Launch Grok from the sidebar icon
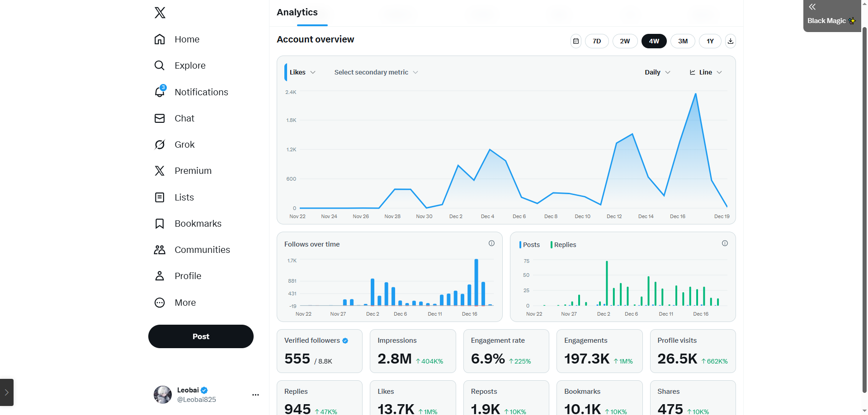Screen dimensions: 868x415 pyautogui.click(x=160, y=145)
